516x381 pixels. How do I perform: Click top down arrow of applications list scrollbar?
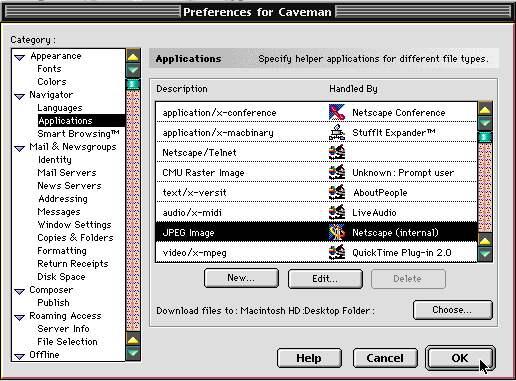(485, 123)
